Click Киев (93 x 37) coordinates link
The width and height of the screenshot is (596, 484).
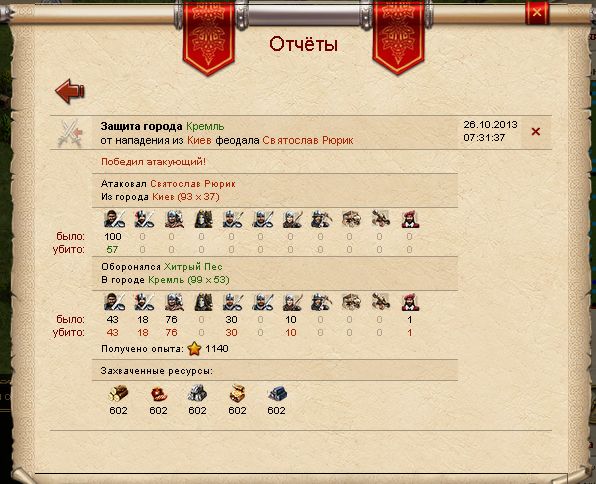[x=186, y=197]
